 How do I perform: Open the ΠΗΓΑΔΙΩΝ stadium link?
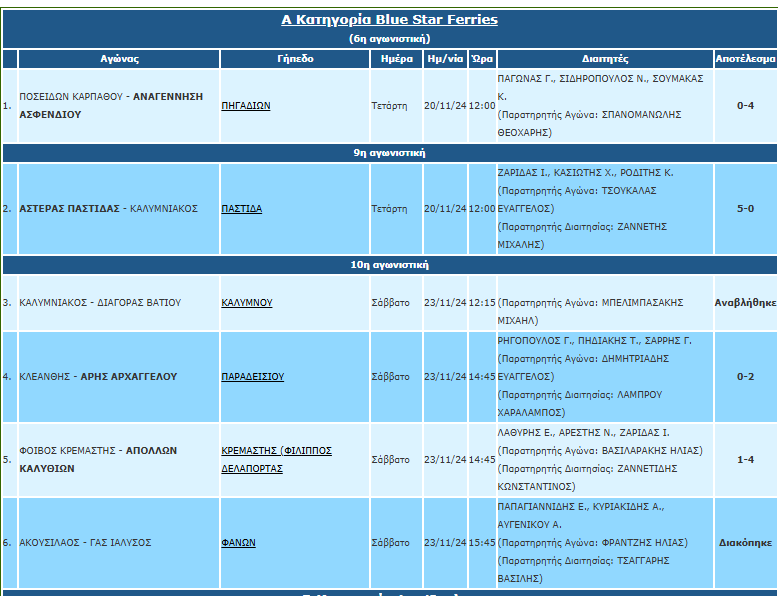[x=246, y=106]
